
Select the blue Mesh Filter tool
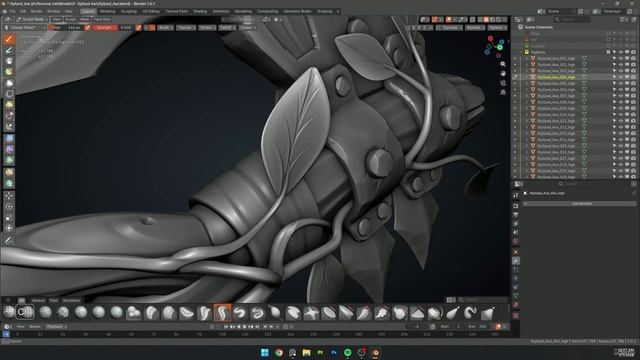(9, 139)
